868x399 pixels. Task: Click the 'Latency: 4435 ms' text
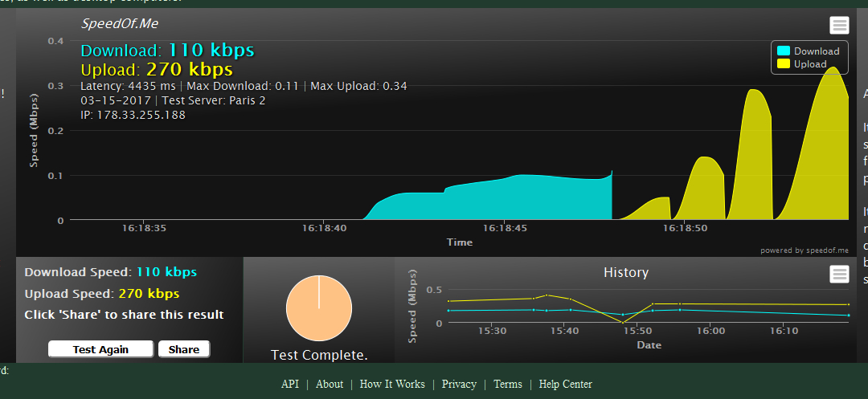tap(128, 86)
